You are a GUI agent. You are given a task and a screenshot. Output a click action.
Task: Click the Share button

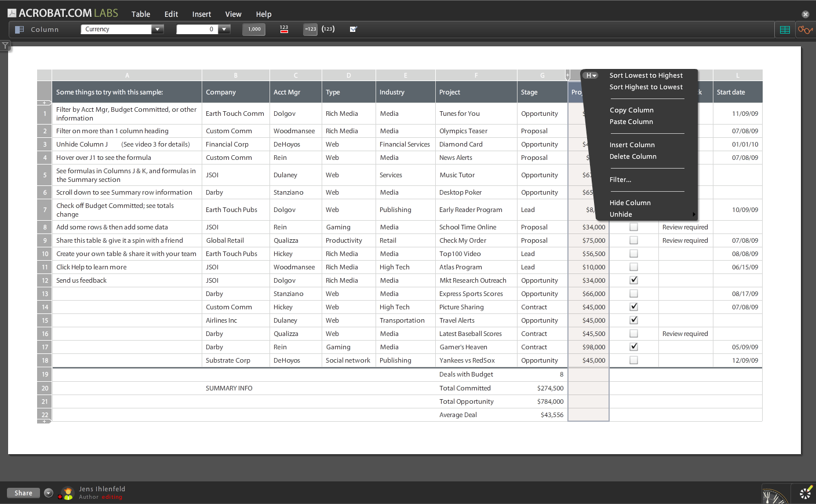[x=23, y=492]
